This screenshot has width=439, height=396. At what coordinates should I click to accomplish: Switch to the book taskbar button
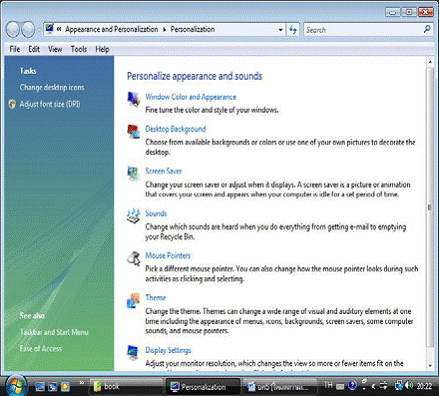pyautogui.click(x=126, y=386)
